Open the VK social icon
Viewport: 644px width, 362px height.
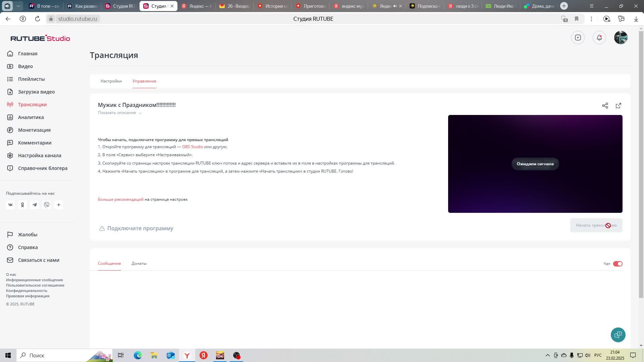click(10, 205)
